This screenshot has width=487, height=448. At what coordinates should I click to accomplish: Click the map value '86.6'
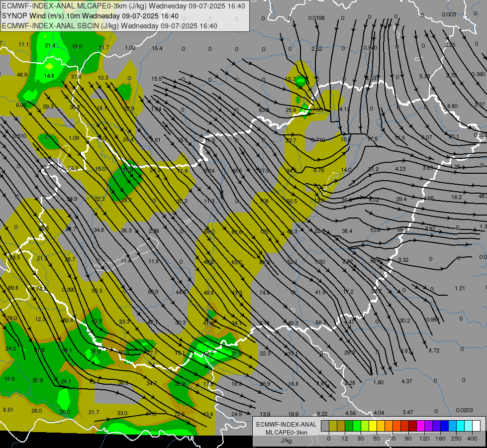(x=236, y=232)
